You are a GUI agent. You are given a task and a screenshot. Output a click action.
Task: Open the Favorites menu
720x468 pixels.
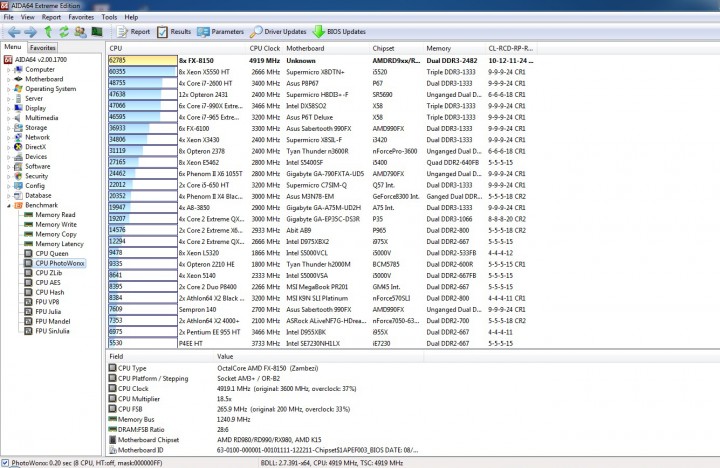coord(81,17)
